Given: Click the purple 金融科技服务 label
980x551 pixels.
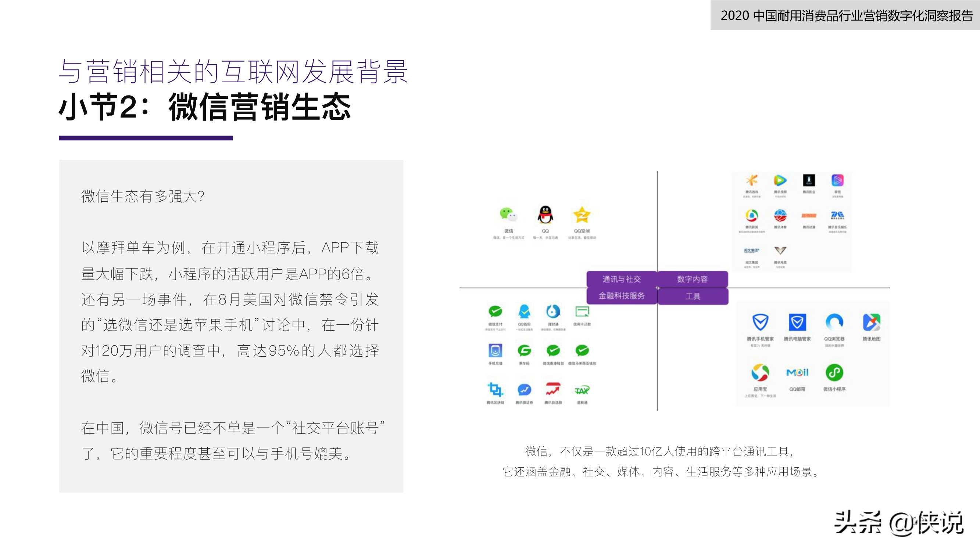Looking at the screenshot, I should (622, 296).
